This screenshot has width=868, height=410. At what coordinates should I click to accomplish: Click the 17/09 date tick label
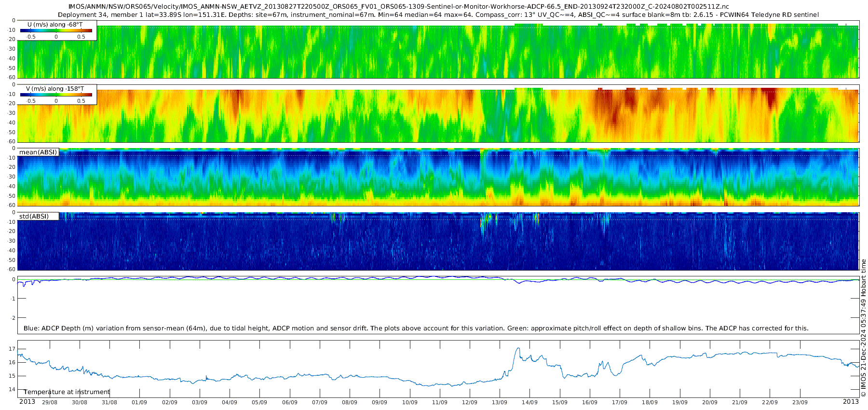[620, 402]
